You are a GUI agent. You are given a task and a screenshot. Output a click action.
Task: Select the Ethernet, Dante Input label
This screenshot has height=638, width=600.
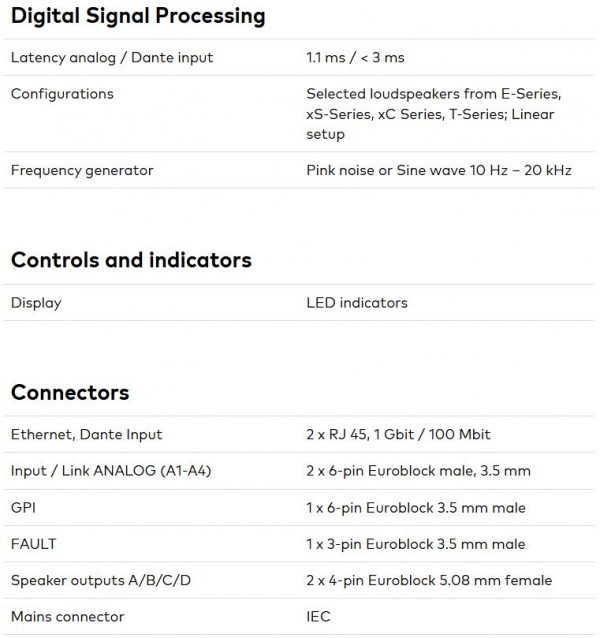pos(87,435)
